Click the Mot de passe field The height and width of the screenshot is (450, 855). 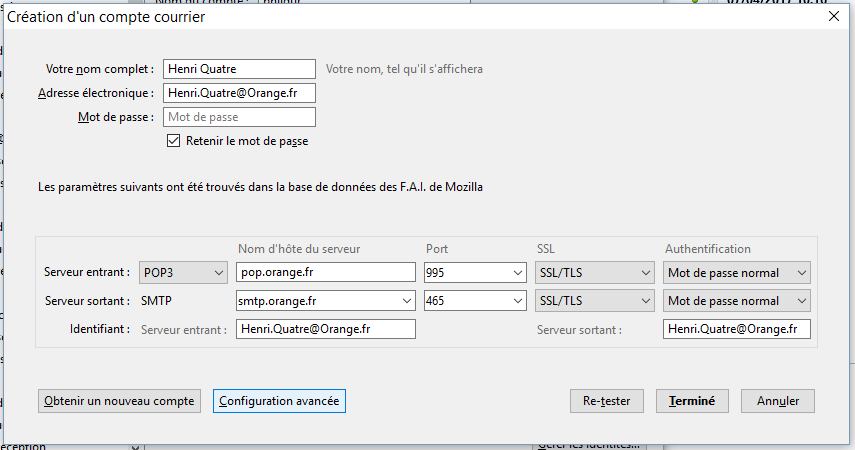[239, 117]
